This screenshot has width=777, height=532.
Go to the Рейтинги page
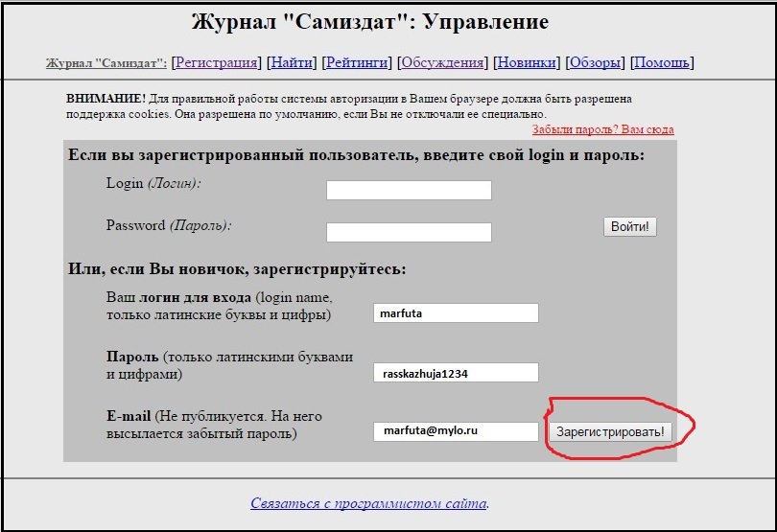coord(356,63)
